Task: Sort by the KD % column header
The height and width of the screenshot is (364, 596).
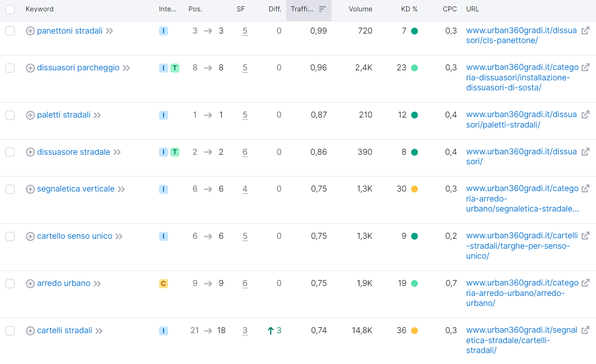Action: (x=409, y=9)
